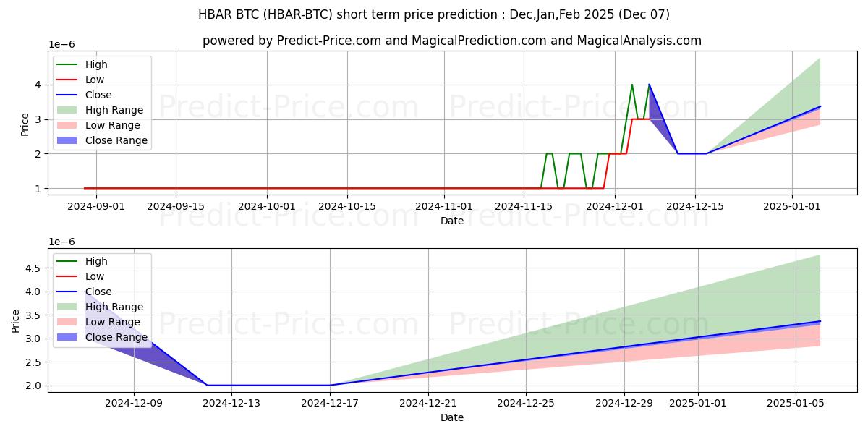Click the High Range green swatch in top legend
This screenshot has height=434, width=868.
pyautogui.click(x=67, y=110)
